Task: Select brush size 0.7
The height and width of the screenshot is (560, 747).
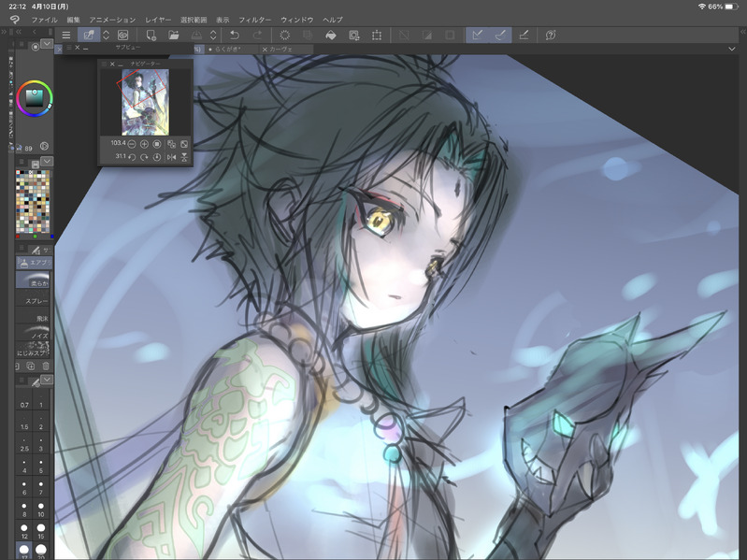Action: point(24,400)
